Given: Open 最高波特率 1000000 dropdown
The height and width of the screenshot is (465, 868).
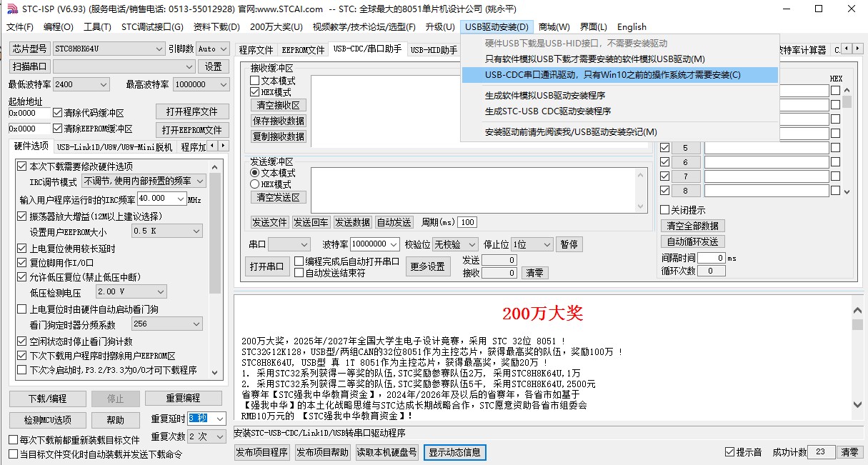Looking at the screenshot, I should click(x=200, y=84).
